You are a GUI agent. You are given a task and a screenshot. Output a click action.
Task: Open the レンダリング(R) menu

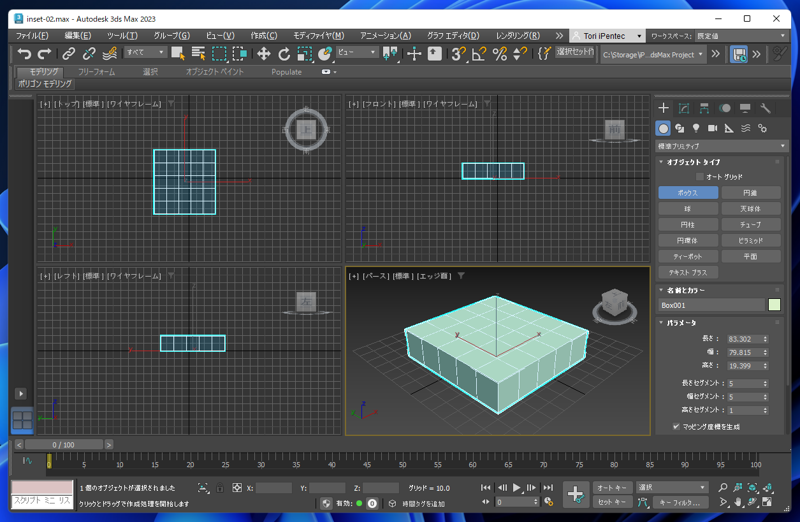tap(517, 36)
